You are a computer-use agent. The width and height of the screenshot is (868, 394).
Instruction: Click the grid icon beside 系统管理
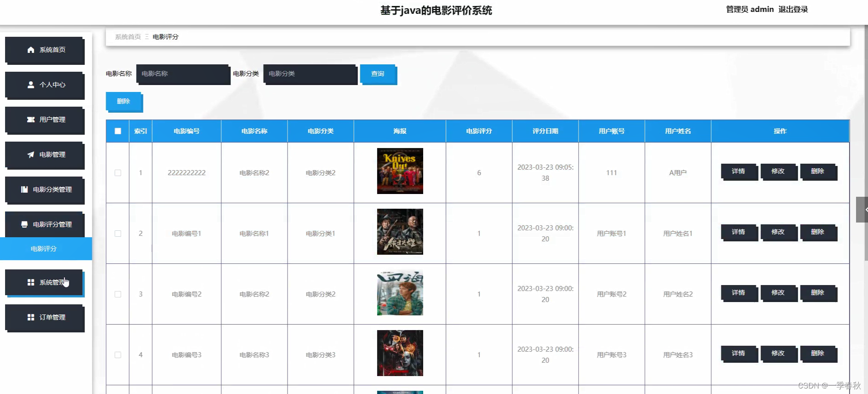31,282
